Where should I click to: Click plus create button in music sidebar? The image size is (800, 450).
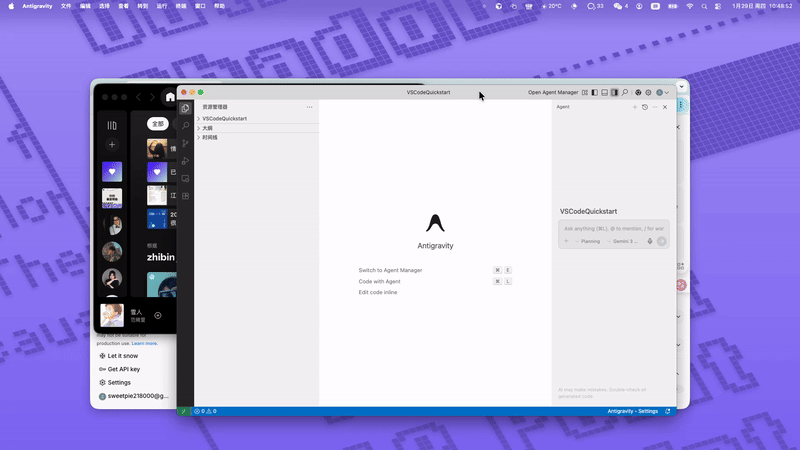112,145
